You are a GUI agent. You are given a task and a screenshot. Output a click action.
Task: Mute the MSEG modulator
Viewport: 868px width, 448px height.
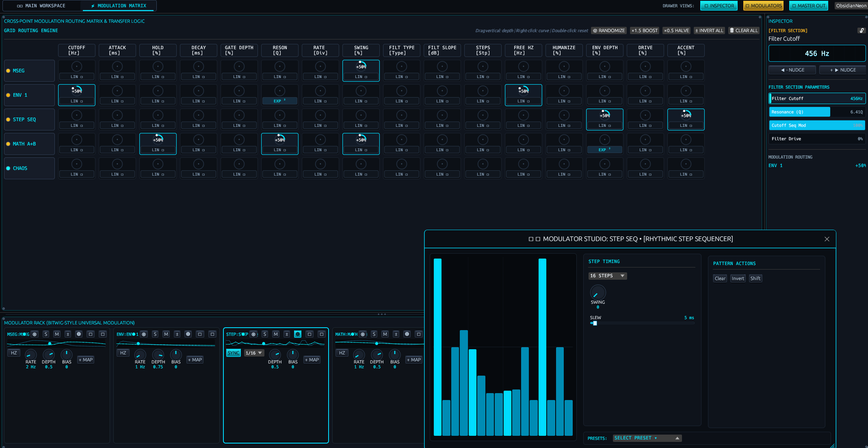coord(57,334)
